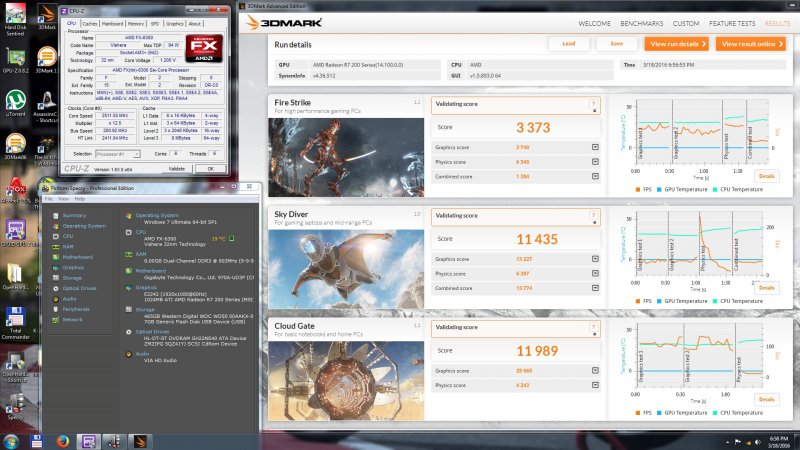Open Hard Disk Sentinel desktop icon

coord(15,18)
